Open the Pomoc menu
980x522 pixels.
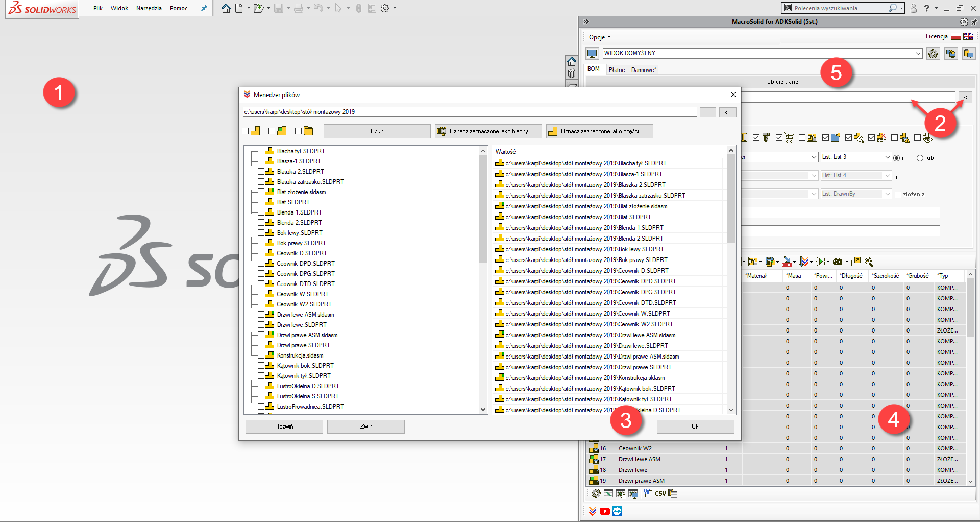click(179, 8)
